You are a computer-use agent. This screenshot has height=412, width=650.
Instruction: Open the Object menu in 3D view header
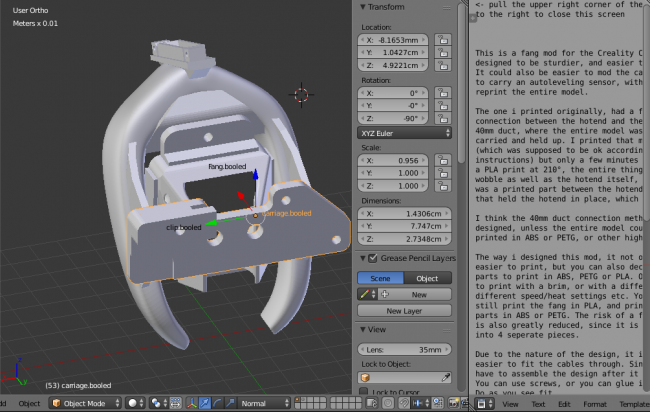click(x=29, y=403)
